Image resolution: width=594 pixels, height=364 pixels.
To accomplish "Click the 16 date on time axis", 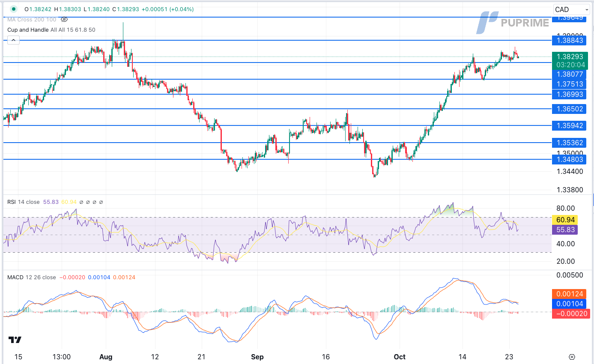I will (x=325, y=357).
